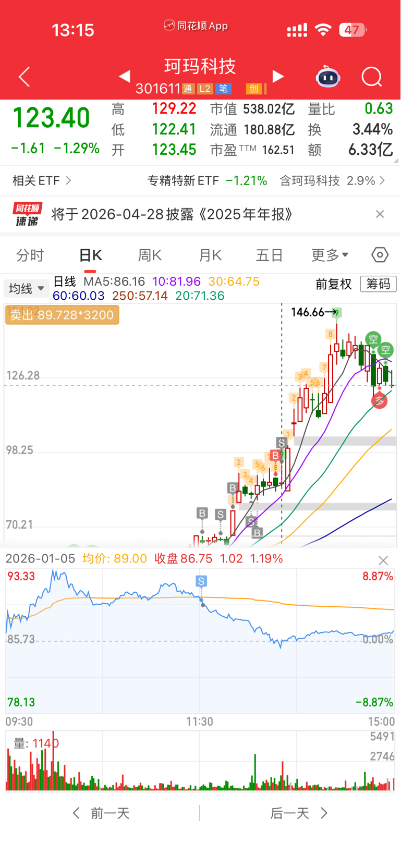Expand the 更多 chart period dropdown
Screen dimensions: 401x868
point(330,255)
